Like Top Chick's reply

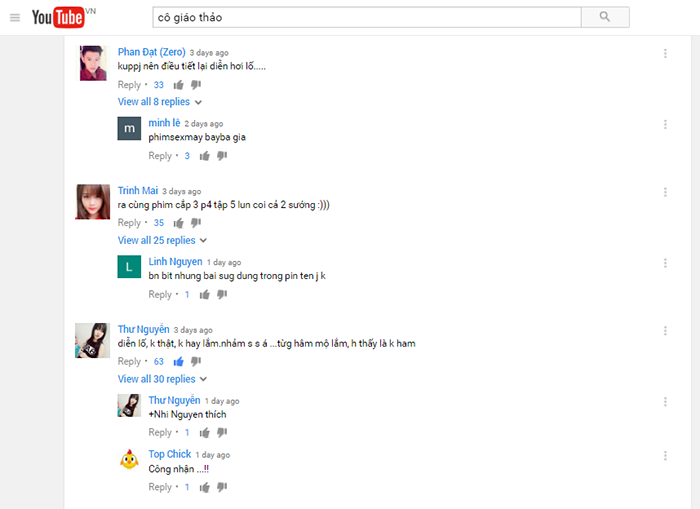click(204, 487)
